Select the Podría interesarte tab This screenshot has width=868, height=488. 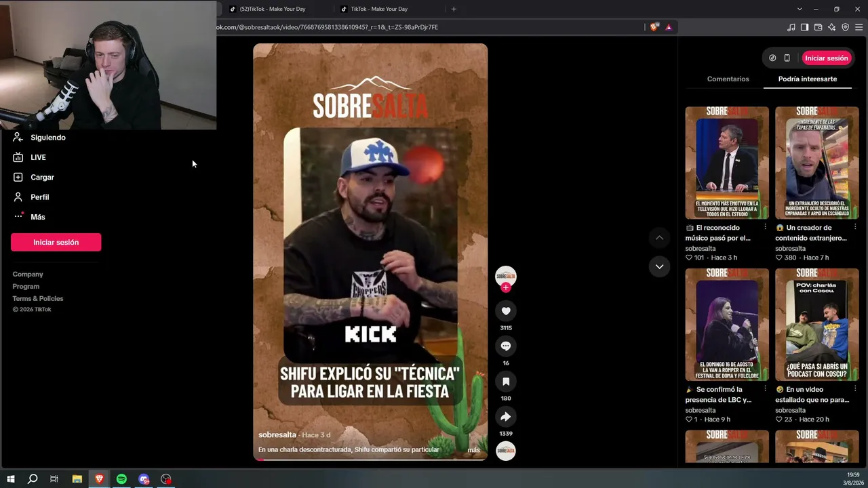point(808,79)
